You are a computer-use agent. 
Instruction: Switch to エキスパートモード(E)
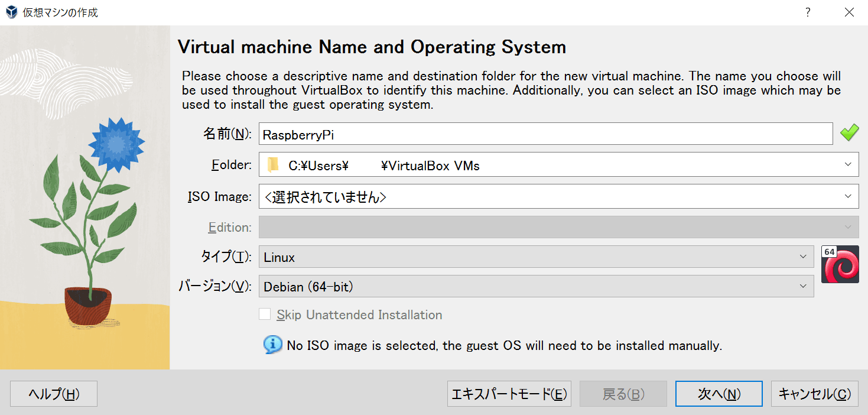(509, 394)
